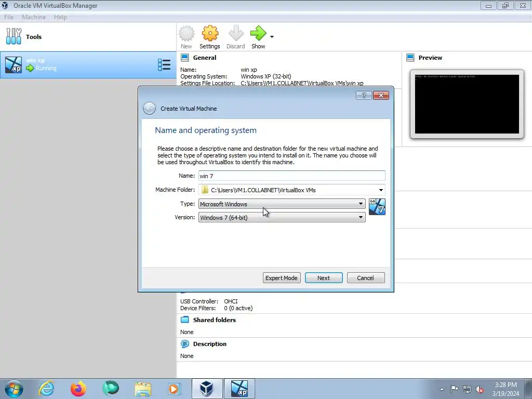The image size is (532, 399).
Task: Click the back arrow in Create Virtual Machine dialog
Action: 149,108
